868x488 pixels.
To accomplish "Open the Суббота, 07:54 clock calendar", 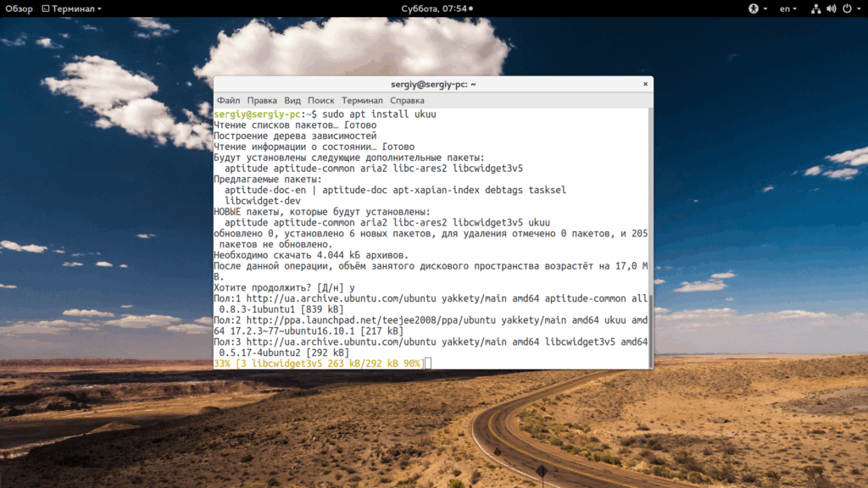I will coord(437,8).
